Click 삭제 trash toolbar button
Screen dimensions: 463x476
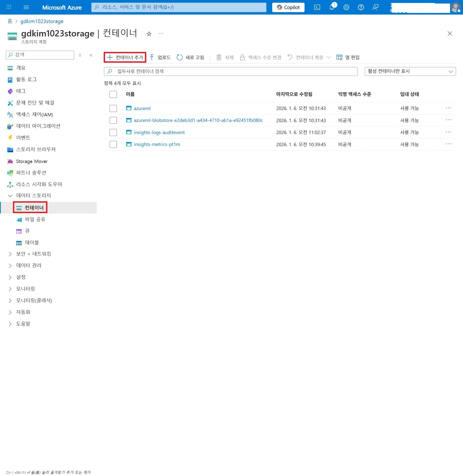pyautogui.click(x=225, y=57)
